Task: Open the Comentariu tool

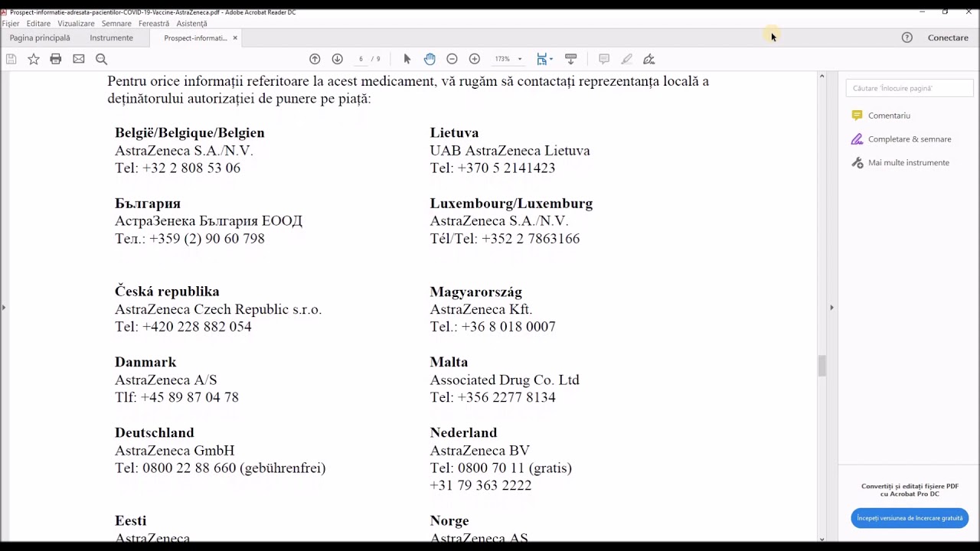Action: pos(889,116)
